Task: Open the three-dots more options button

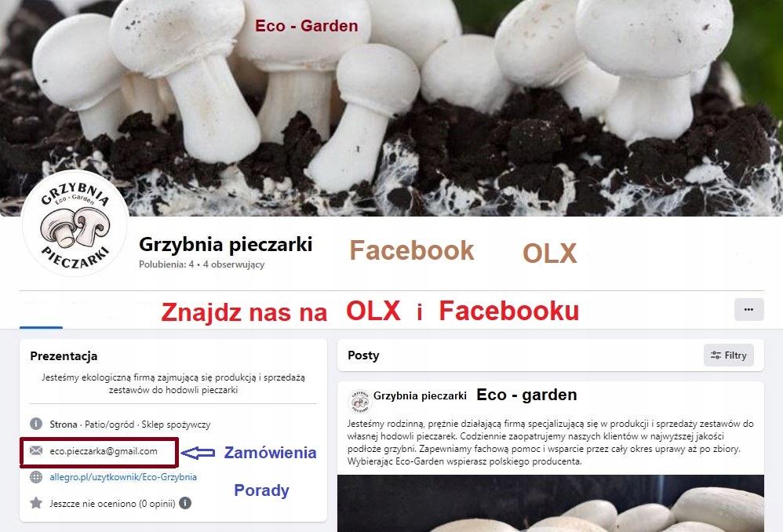Action: tap(748, 309)
